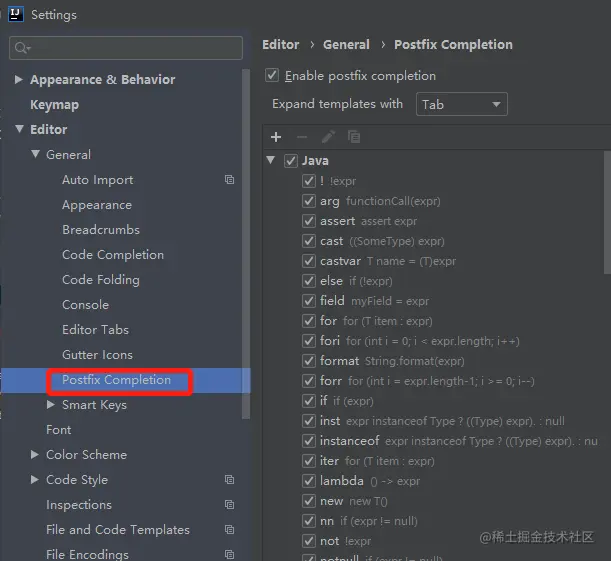
Task: Toggle the forr template checkbox
Action: click(x=309, y=381)
